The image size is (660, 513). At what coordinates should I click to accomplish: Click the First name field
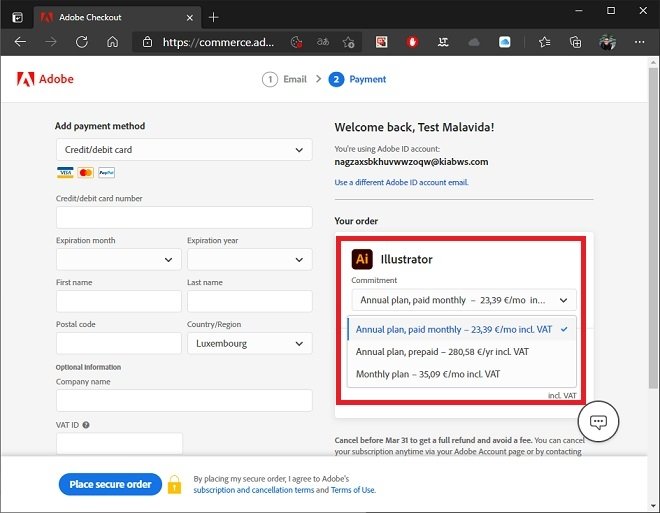[119, 301]
